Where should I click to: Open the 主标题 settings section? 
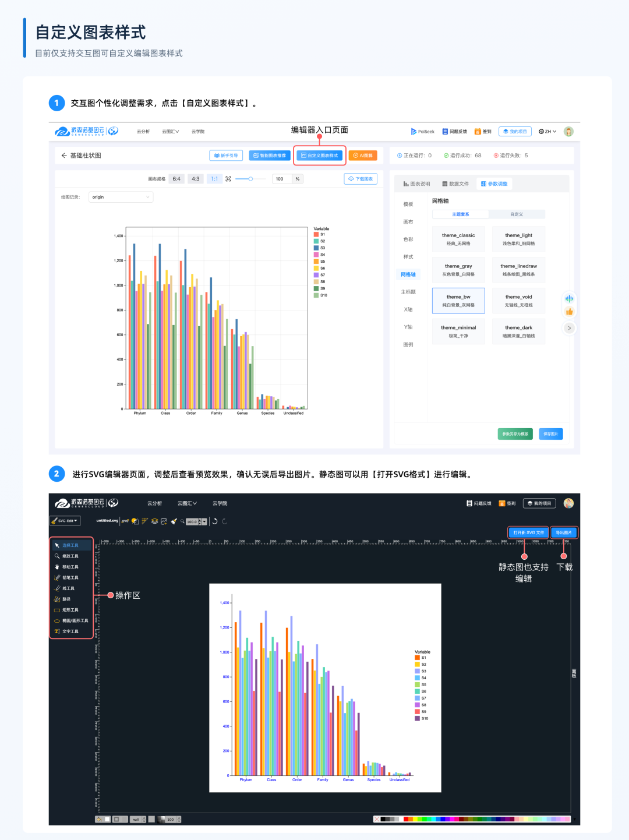pos(408,292)
